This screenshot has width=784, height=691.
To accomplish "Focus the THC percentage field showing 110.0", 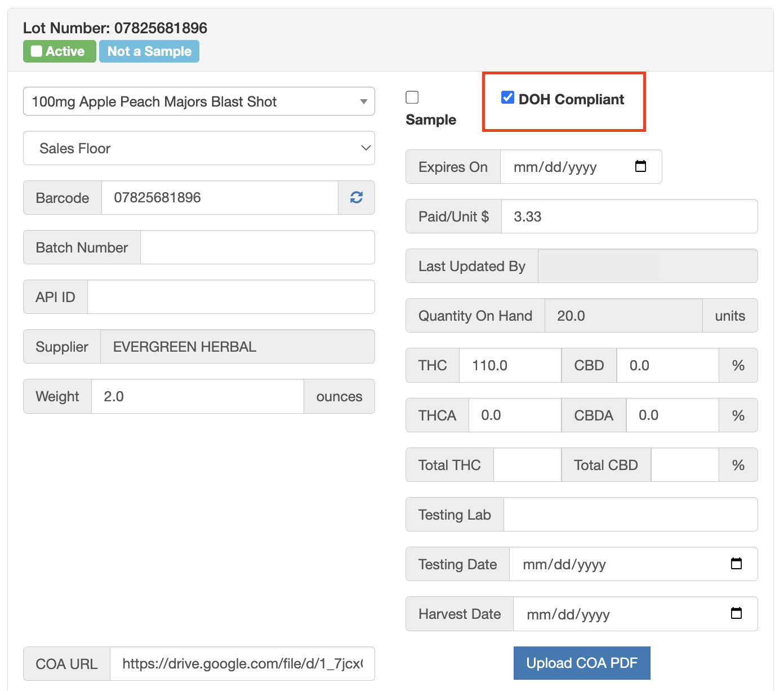I will coord(510,365).
